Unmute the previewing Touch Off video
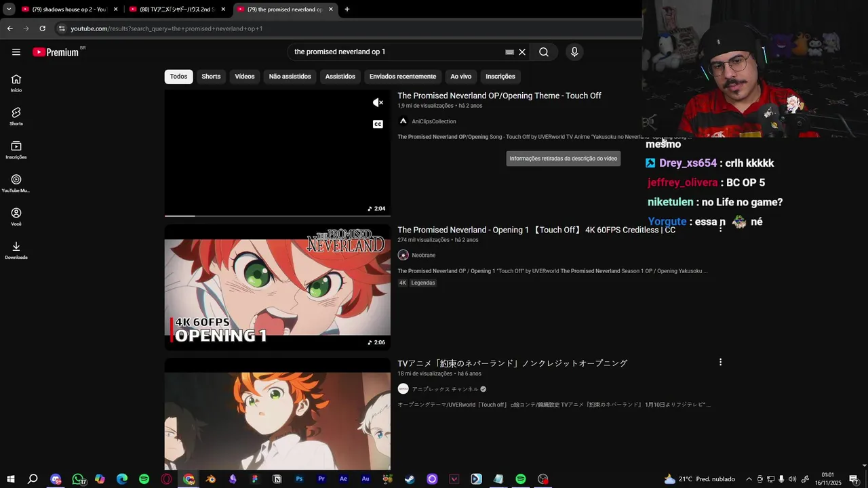 pyautogui.click(x=378, y=103)
